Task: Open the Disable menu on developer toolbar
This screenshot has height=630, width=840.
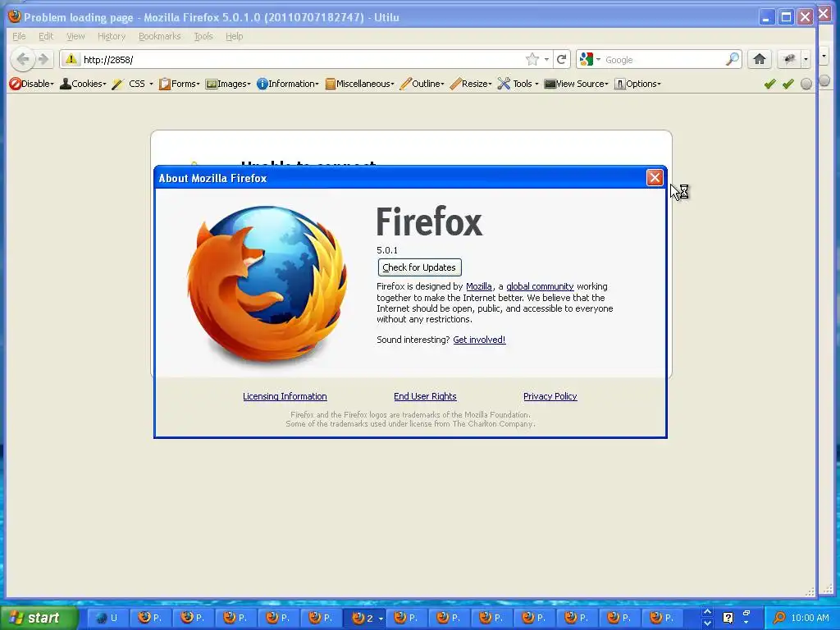Action: coord(32,84)
